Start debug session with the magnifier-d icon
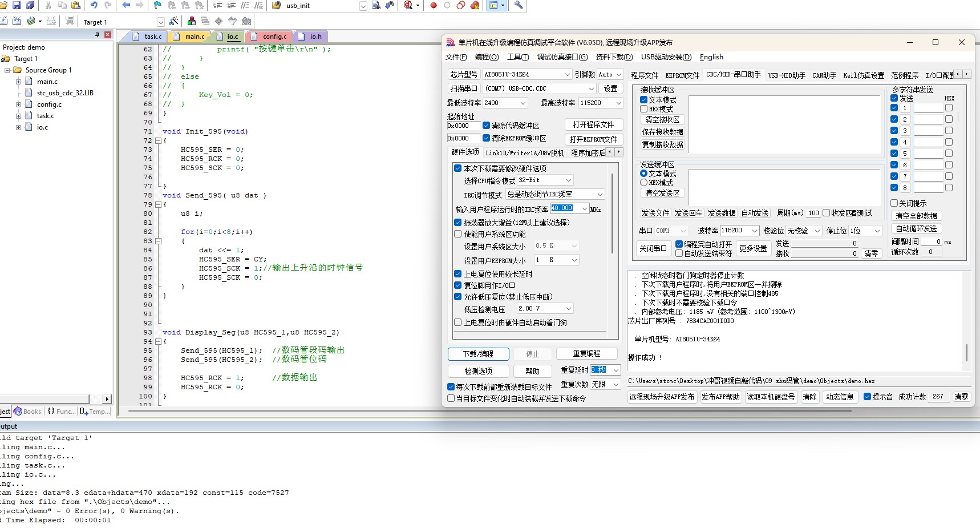Screen dimensions: 980x532 [x=408, y=5]
